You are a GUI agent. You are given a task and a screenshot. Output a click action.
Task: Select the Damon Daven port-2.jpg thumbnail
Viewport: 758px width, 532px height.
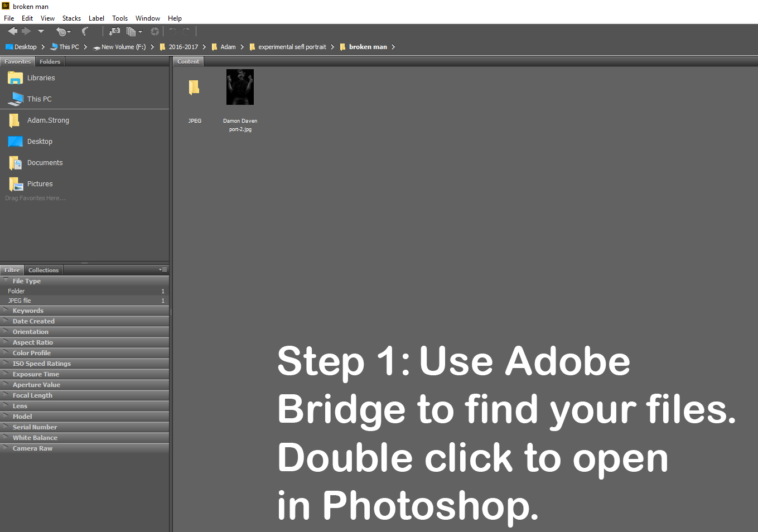coord(240,88)
